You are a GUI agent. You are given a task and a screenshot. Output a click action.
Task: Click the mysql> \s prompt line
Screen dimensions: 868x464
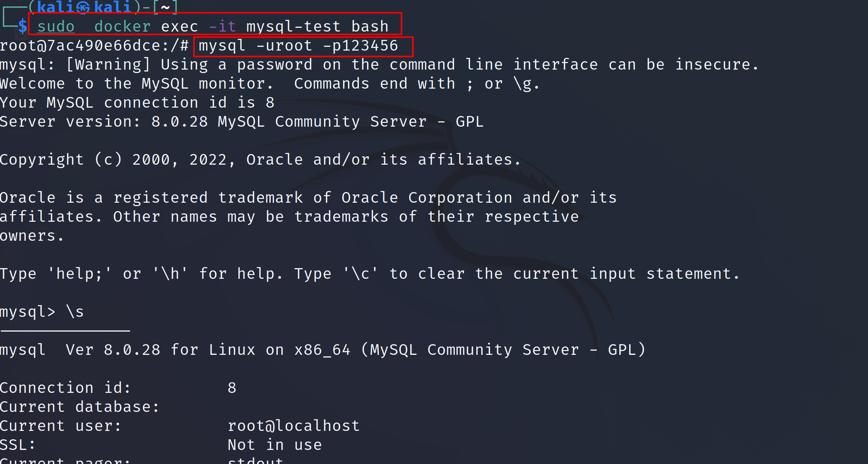tap(42, 312)
